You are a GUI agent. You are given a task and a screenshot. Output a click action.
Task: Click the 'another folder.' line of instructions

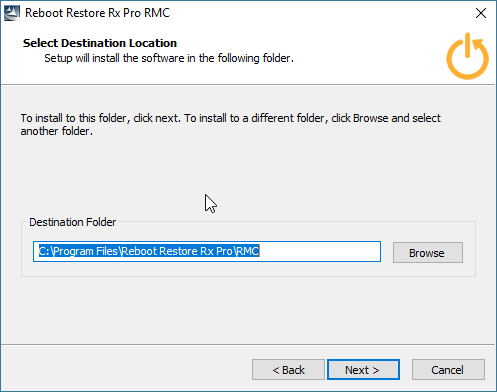(x=57, y=131)
